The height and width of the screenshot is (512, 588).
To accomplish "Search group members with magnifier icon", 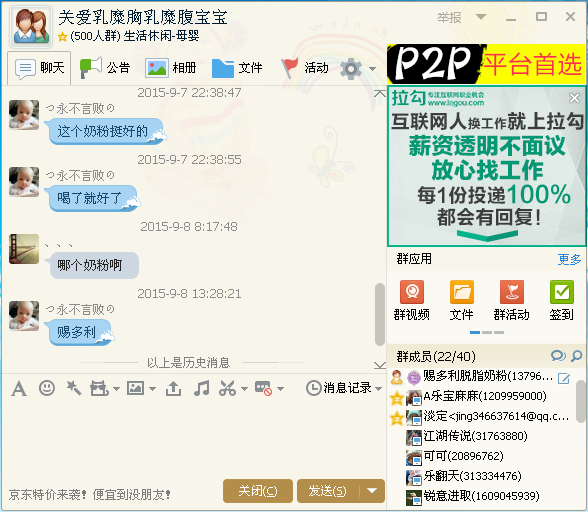I will click(576, 356).
